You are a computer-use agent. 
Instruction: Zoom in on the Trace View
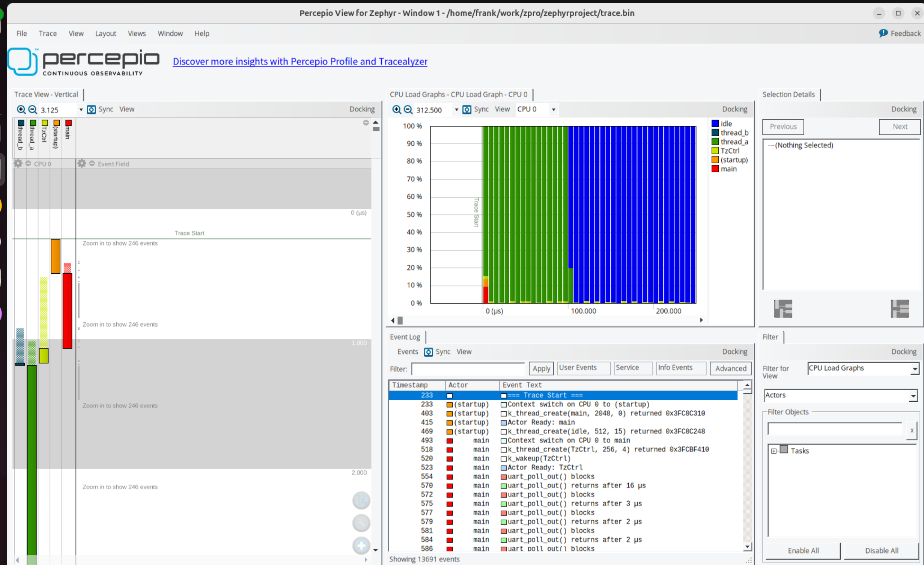[x=21, y=110]
